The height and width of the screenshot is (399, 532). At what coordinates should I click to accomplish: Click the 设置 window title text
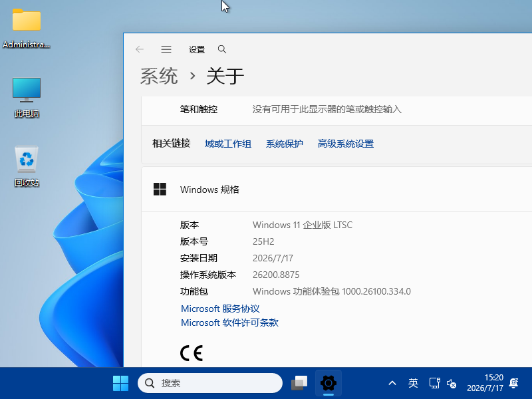tap(197, 49)
